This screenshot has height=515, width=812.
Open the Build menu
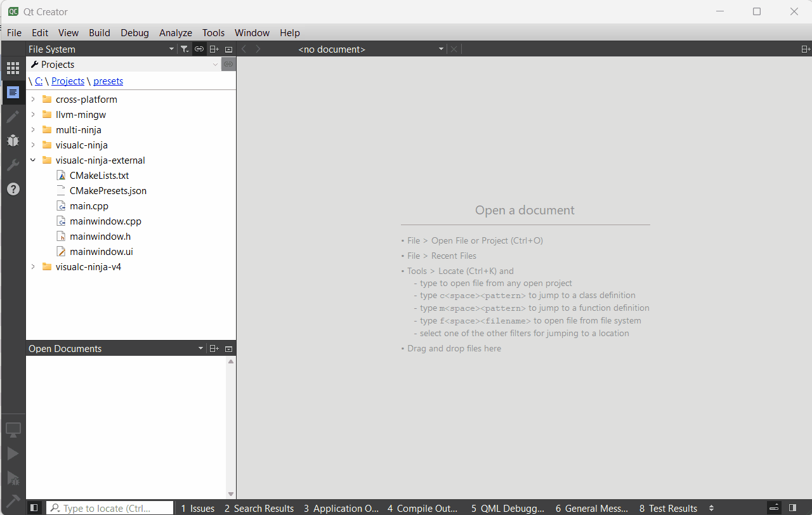click(99, 32)
